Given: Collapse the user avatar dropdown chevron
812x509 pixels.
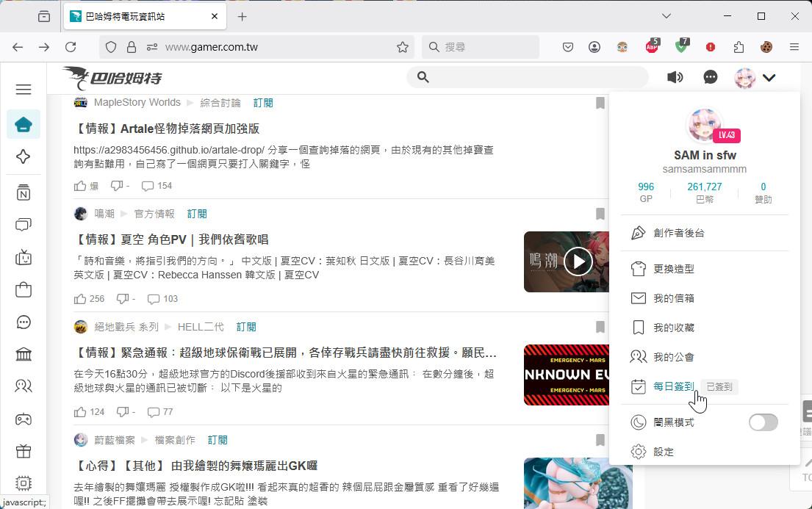Looking at the screenshot, I should tap(769, 78).
